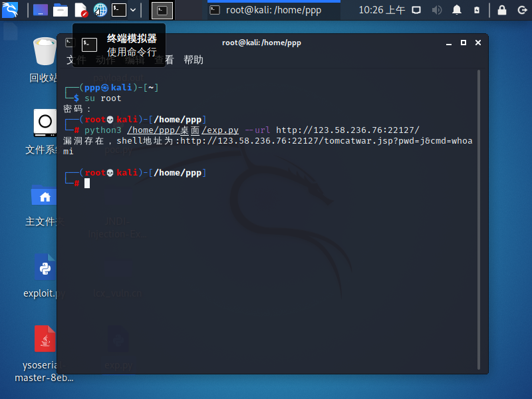Select root@kali: /home/ppp taskbar window button
532x399 pixels.
pos(274,10)
